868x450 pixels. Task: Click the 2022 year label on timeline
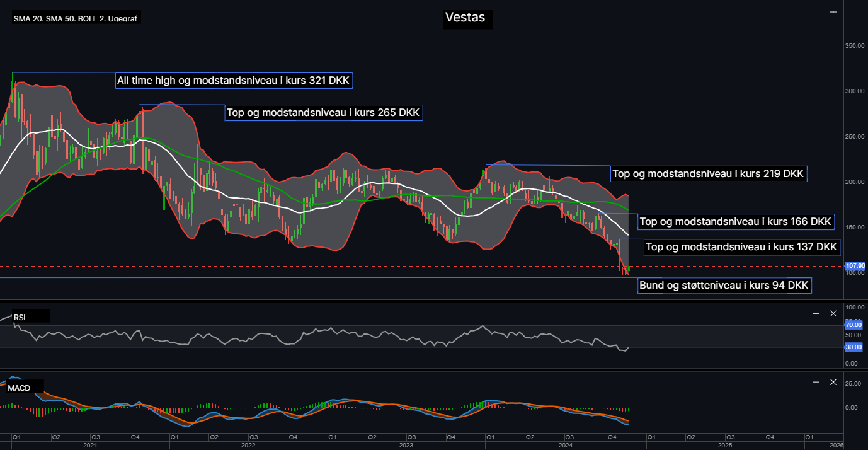click(x=248, y=445)
